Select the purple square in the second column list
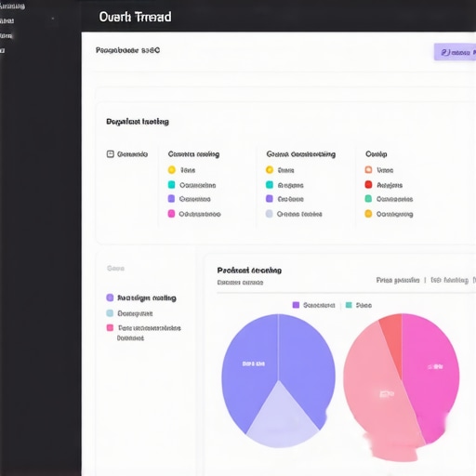476x476 pixels. [171, 199]
